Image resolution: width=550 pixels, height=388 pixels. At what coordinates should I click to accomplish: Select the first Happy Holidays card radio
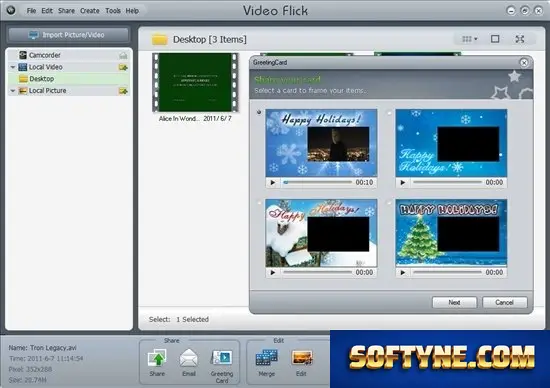[x=259, y=112]
